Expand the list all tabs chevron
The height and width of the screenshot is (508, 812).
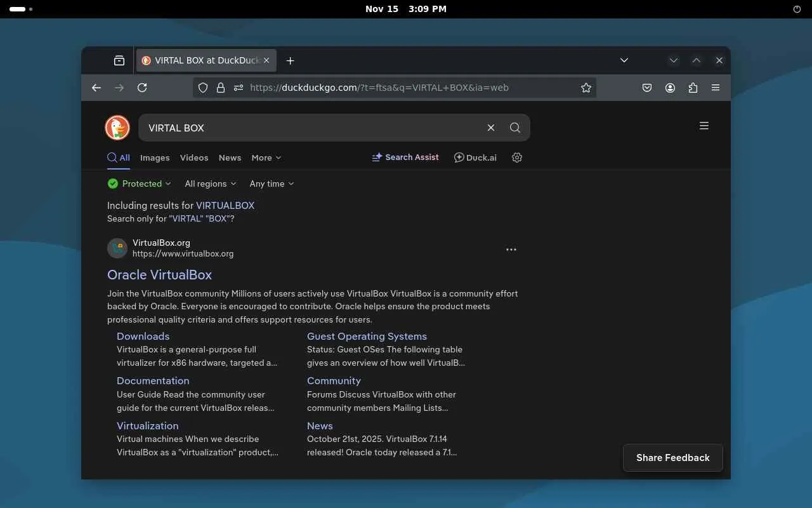pyautogui.click(x=624, y=60)
